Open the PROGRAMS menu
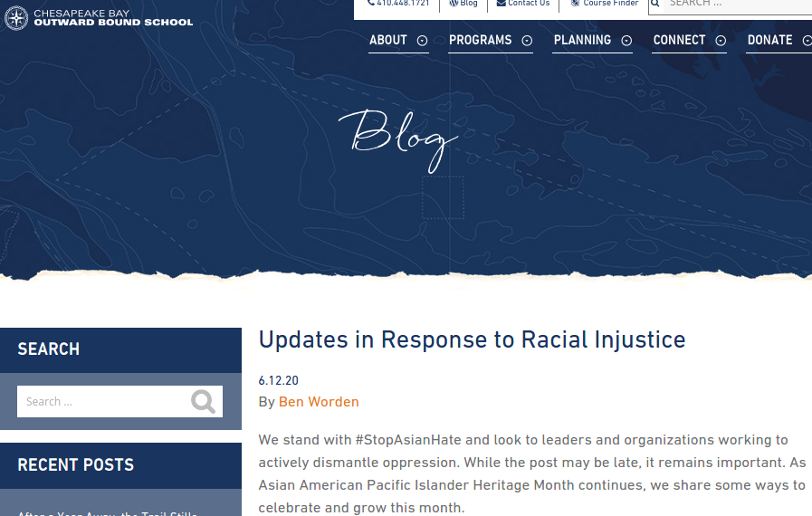This screenshot has width=812, height=516. [x=480, y=40]
